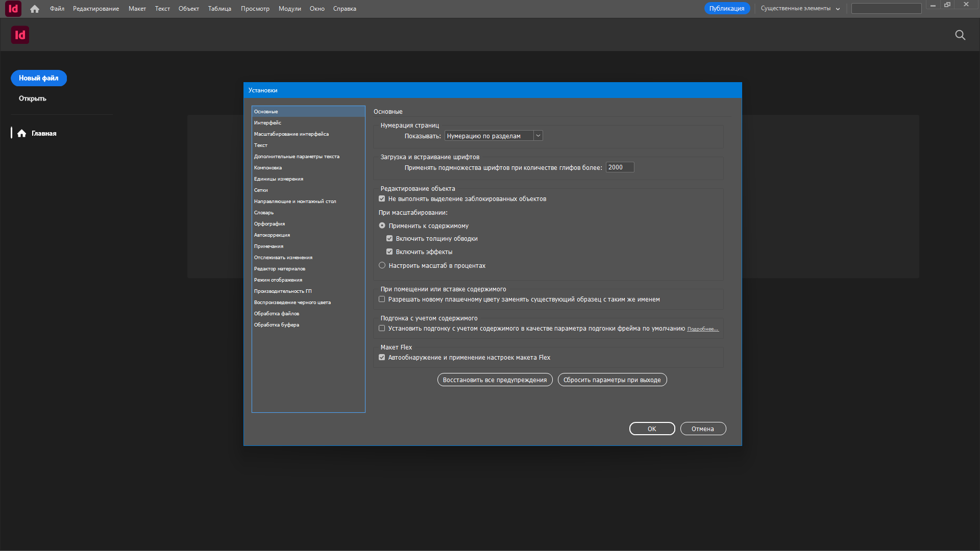
Task: Click the large InDesign Id logo
Action: pos(20,35)
